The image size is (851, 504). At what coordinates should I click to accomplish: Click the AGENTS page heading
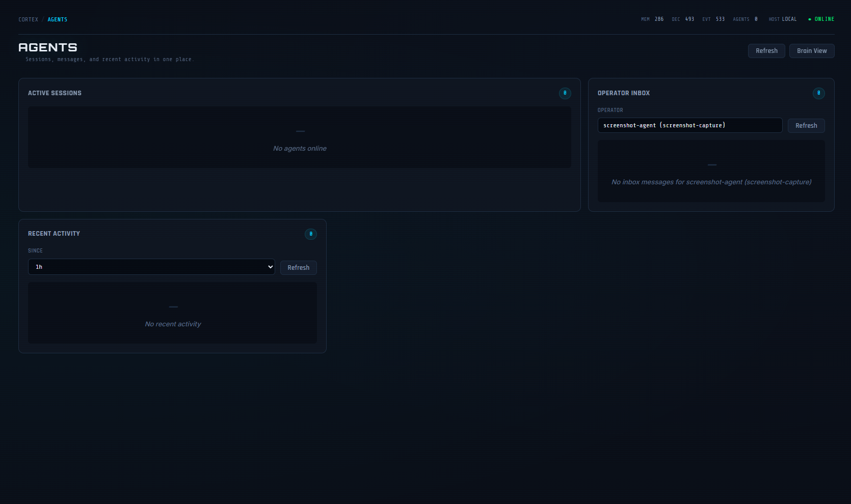(48, 47)
